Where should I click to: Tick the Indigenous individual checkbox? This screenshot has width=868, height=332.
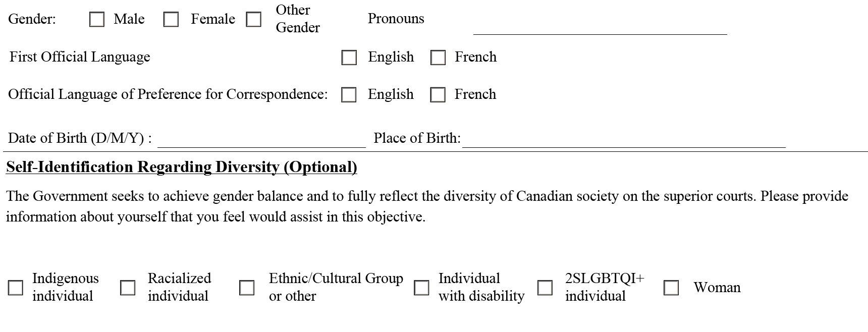point(16,288)
